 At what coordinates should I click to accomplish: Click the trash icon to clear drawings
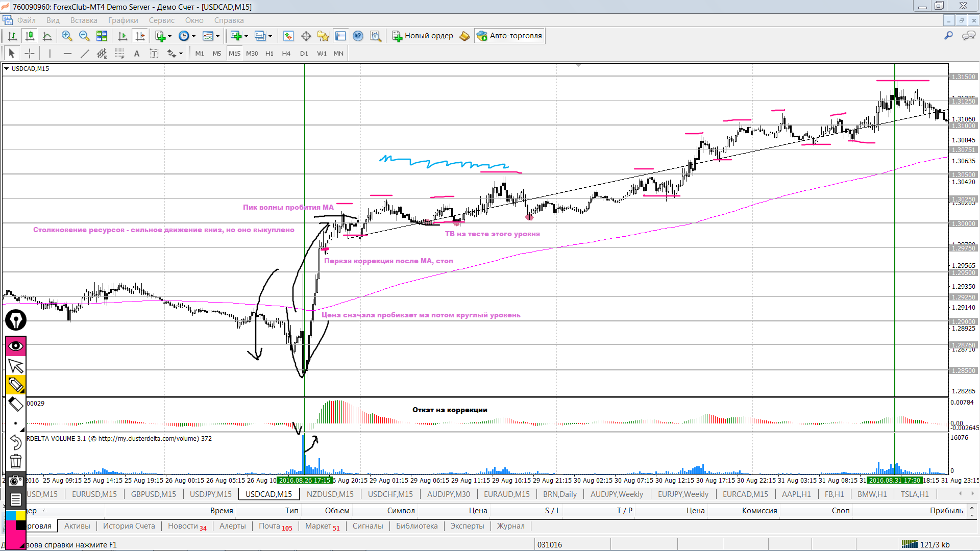tap(15, 462)
